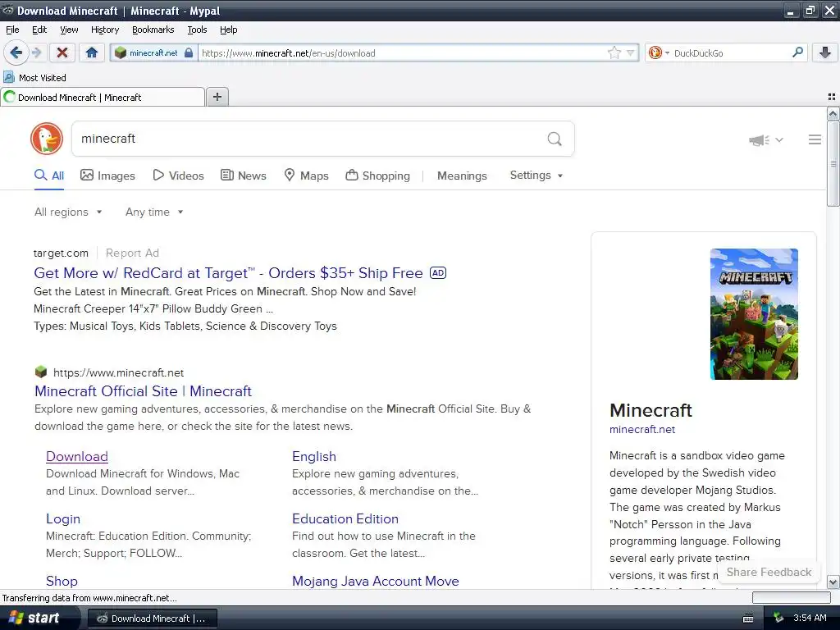Select the Meanings tab
Screen dimensions: 840x630
[x=462, y=176]
